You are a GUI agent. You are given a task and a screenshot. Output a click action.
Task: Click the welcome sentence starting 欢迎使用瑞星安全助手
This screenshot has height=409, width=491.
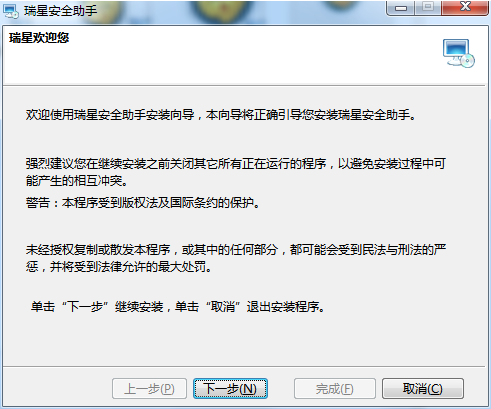point(221,115)
